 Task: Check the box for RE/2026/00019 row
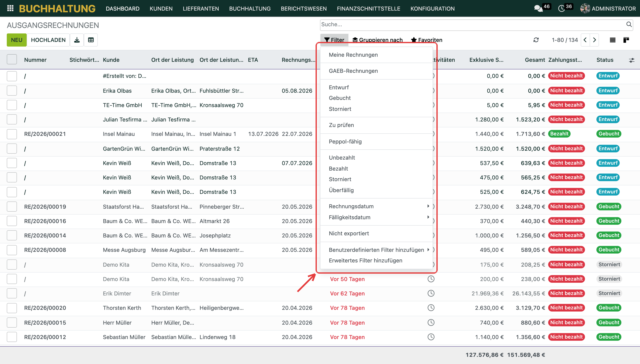12,207
